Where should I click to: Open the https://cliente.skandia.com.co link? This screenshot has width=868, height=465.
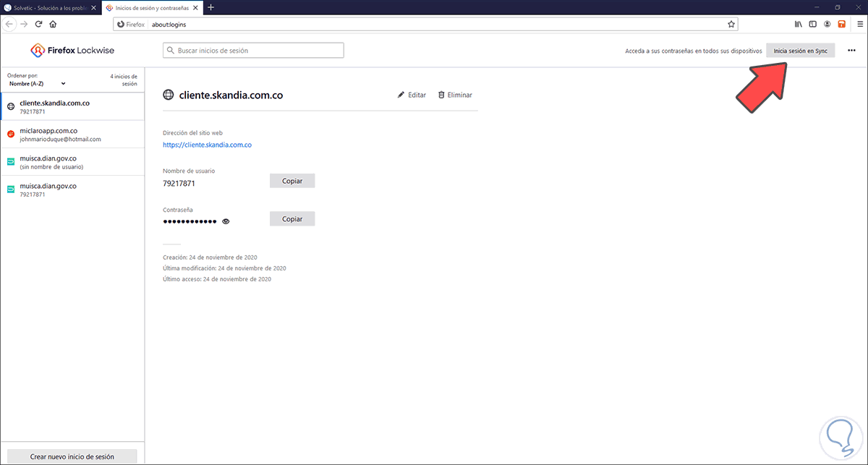click(207, 145)
